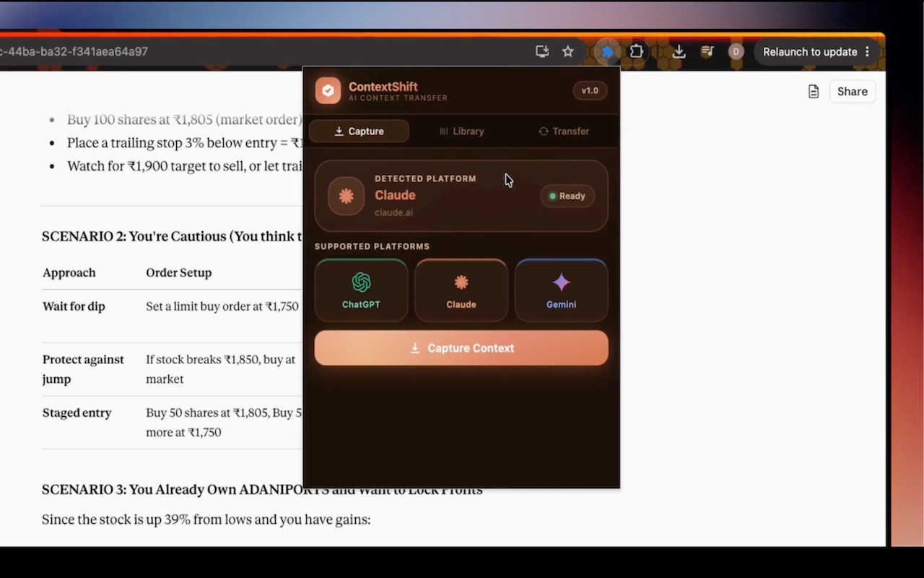This screenshot has height=578, width=924.
Task: Click 'If stock breaks ₹1,850, buy at market' cell
Action: point(221,369)
